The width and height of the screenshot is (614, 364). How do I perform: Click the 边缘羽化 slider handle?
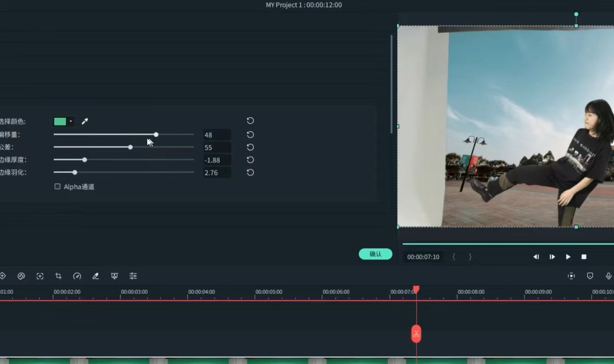click(75, 172)
